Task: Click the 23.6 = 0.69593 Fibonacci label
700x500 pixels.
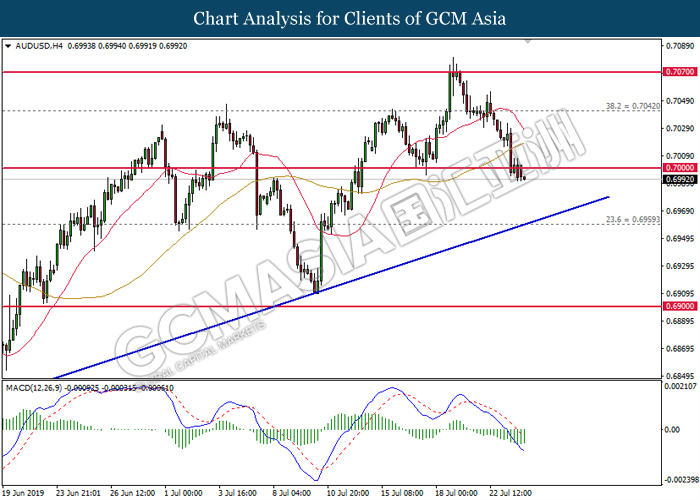Action: pos(633,220)
